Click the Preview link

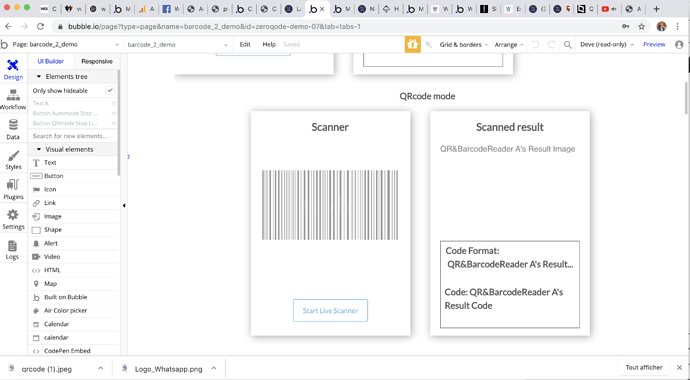click(x=654, y=44)
